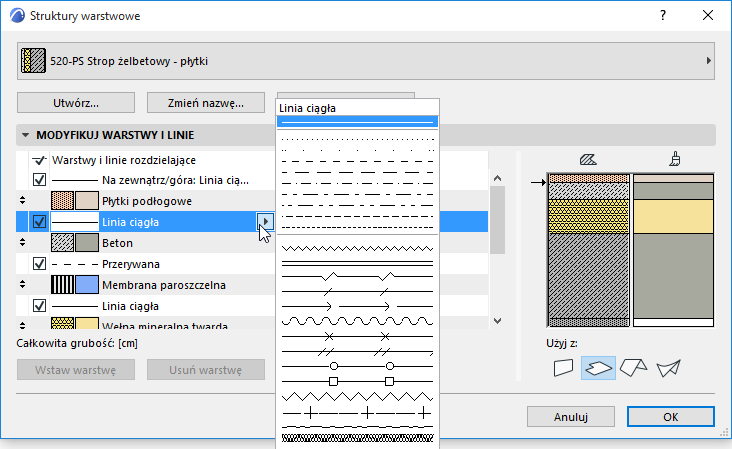Image resolution: width=732 pixels, height=449 pixels.
Task: Click the Membrana paroszczelna hatch icon
Action: tap(63, 285)
